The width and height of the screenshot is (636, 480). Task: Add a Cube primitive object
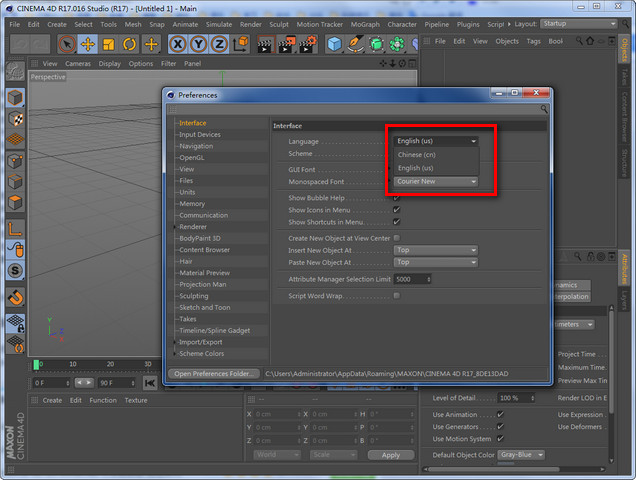(x=335, y=44)
